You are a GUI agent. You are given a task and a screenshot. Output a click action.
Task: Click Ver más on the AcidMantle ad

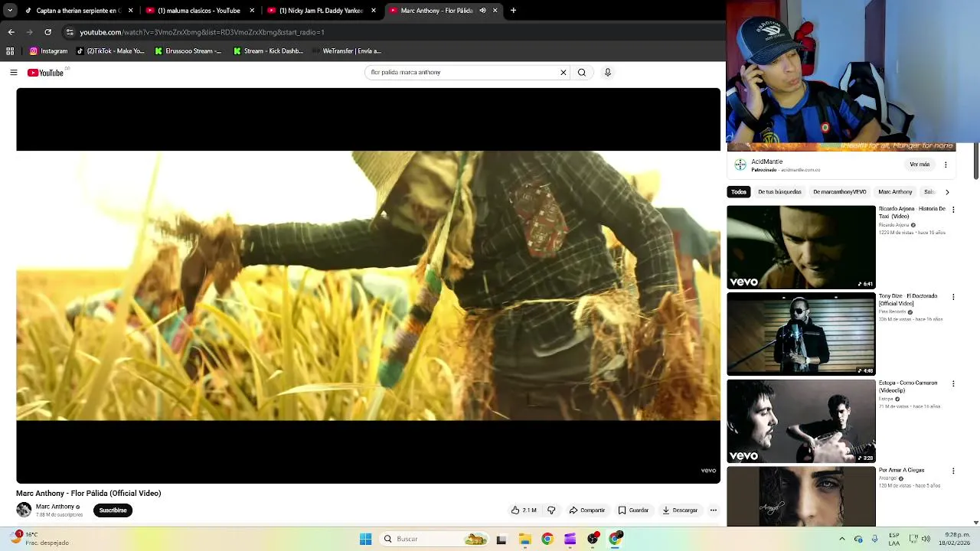click(x=920, y=165)
